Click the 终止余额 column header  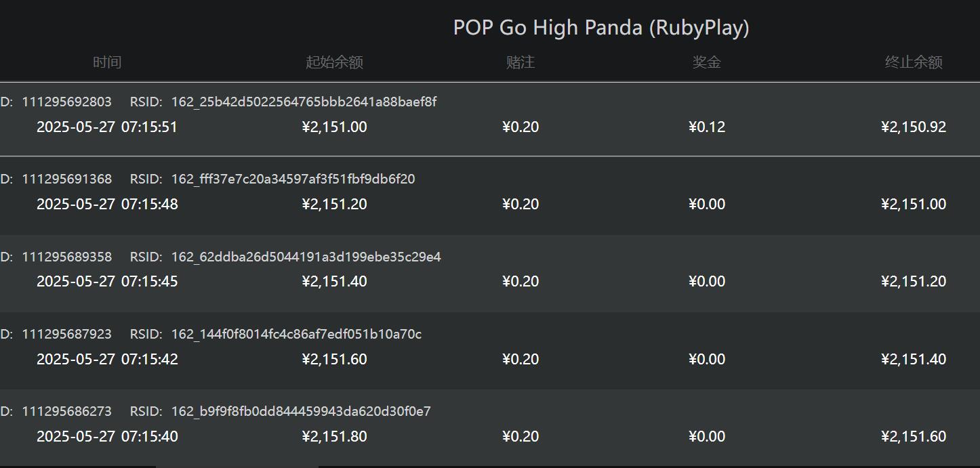914,62
